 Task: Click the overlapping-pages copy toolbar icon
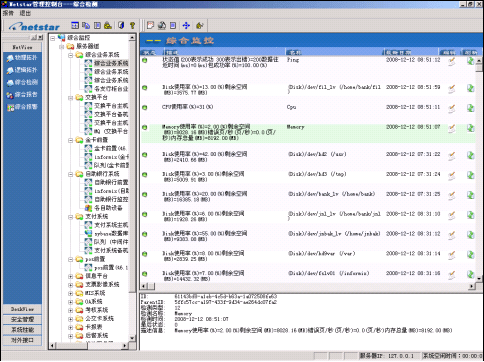[x=86, y=25]
